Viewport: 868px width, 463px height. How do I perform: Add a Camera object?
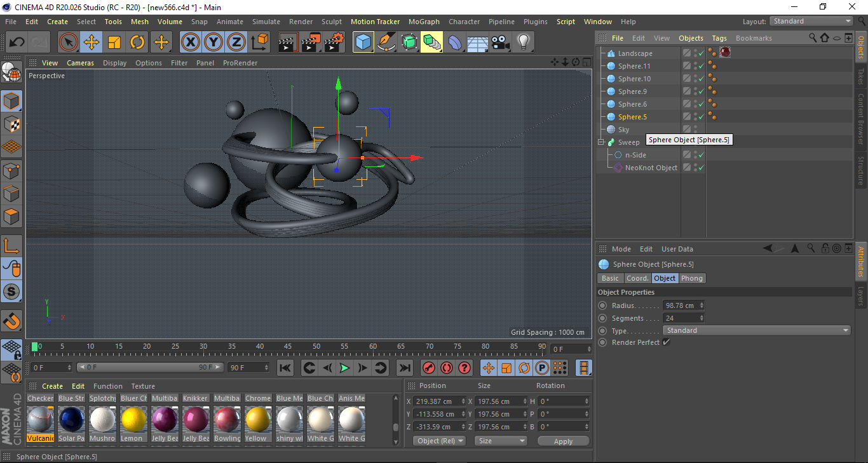[500, 43]
